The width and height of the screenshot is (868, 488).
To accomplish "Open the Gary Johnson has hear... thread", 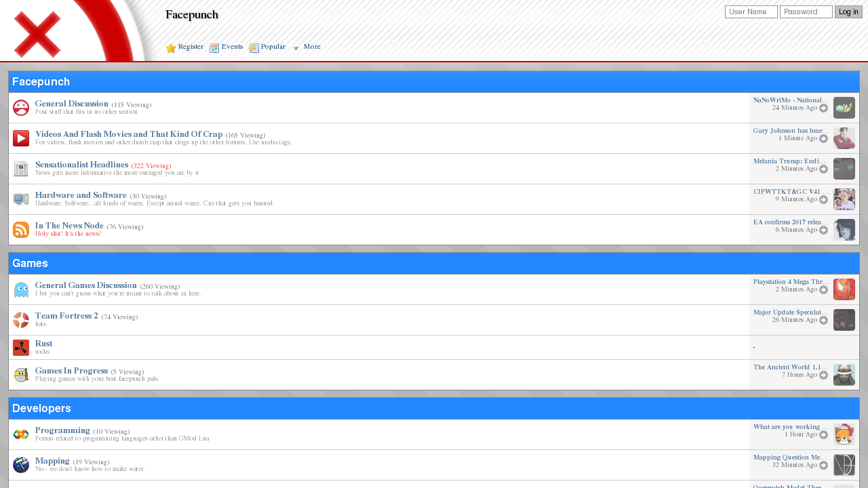I will point(791,130).
